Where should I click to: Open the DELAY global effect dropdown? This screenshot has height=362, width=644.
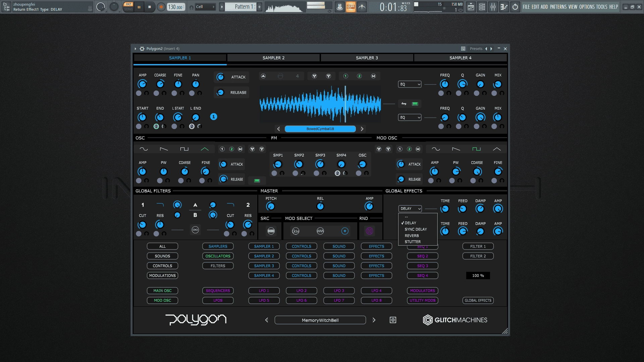410,208
